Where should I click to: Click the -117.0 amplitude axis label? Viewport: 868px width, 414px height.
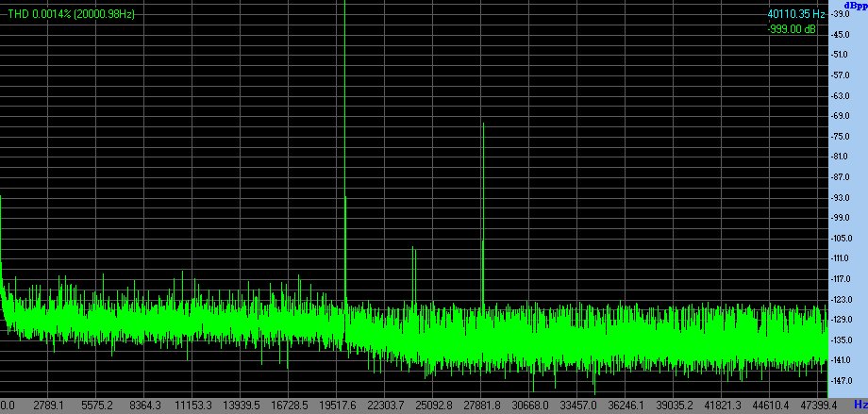[x=843, y=279]
